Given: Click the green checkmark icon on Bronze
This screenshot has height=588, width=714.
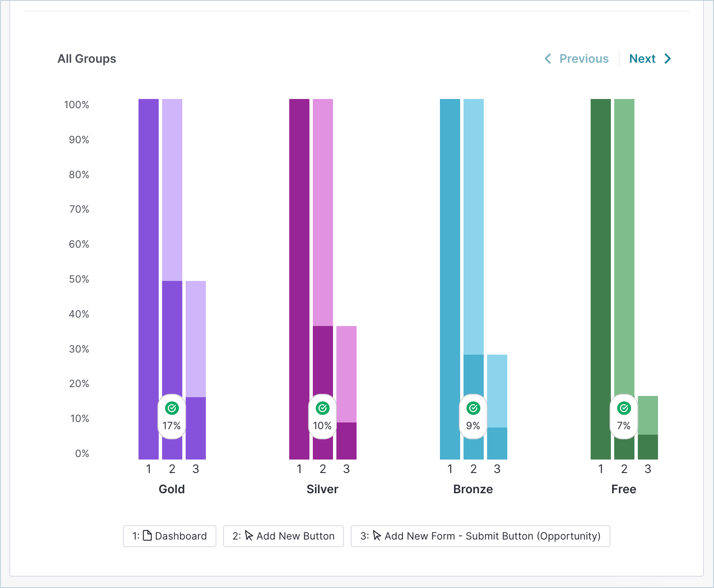Looking at the screenshot, I should coord(473,408).
